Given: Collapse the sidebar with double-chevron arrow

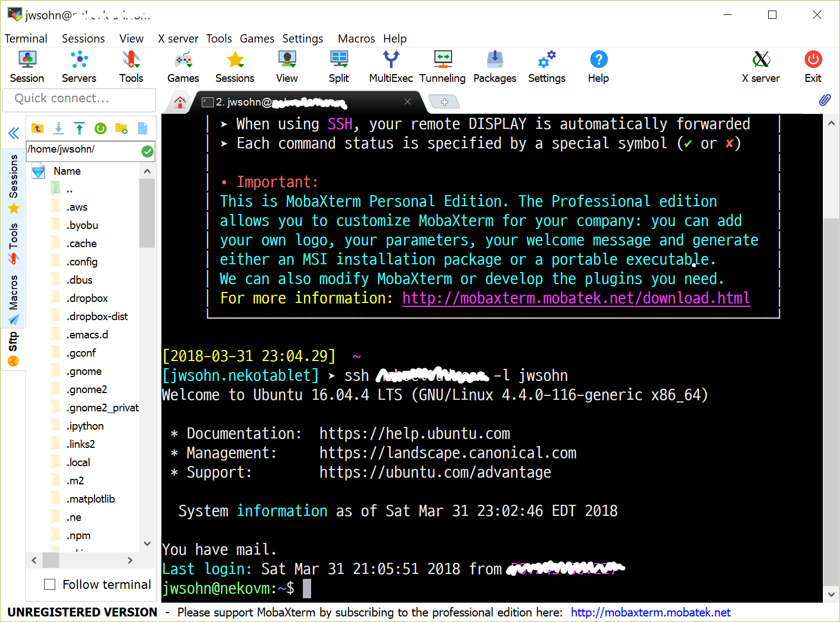Looking at the screenshot, I should (x=13, y=133).
